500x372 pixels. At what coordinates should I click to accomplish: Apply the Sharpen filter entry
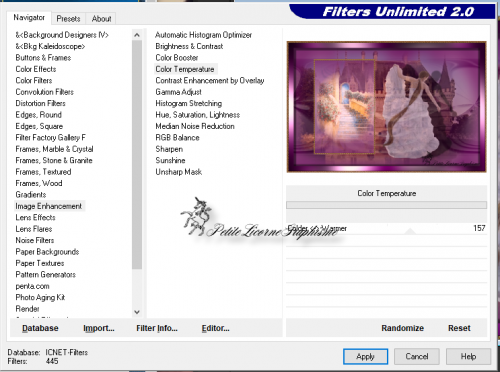pyautogui.click(x=169, y=149)
